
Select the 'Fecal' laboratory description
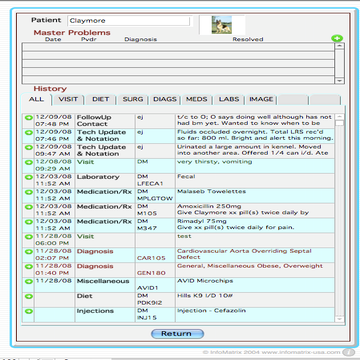(x=186, y=177)
